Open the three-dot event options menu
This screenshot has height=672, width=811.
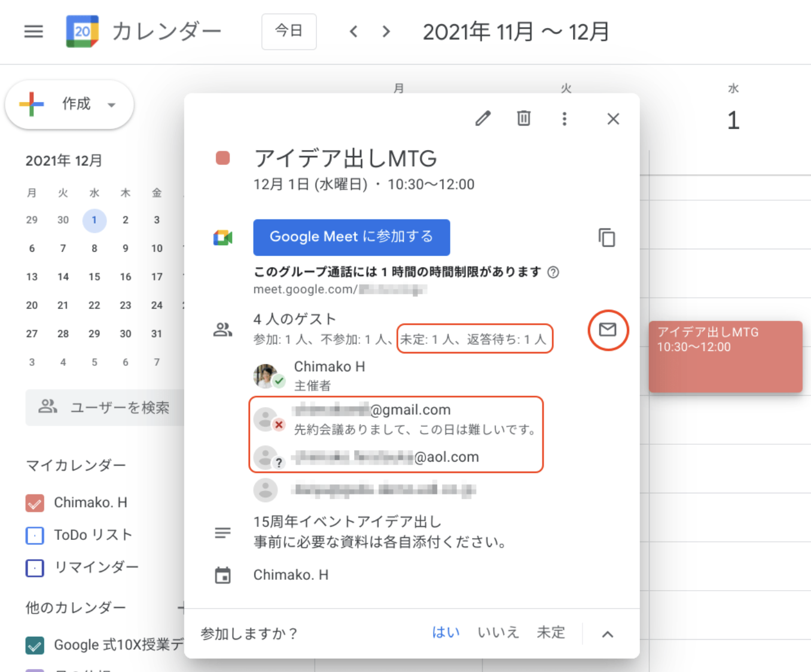point(564,118)
